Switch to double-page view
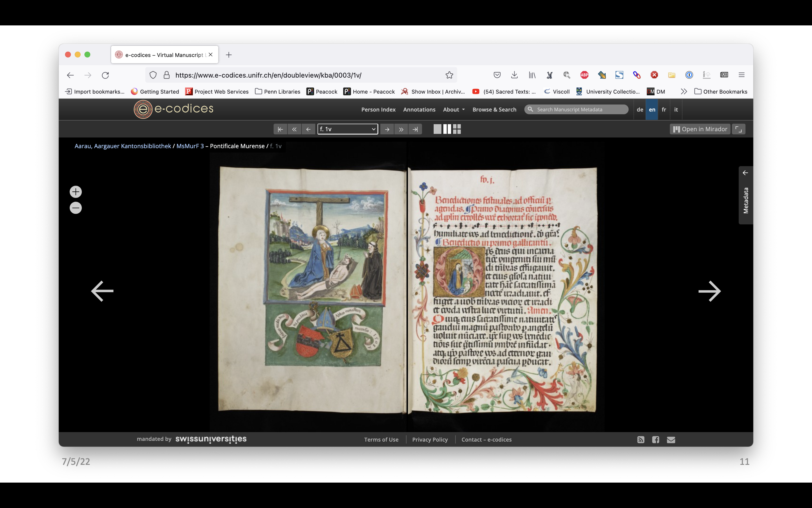The width and height of the screenshot is (812, 508). pyautogui.click(x=447, y=129)
